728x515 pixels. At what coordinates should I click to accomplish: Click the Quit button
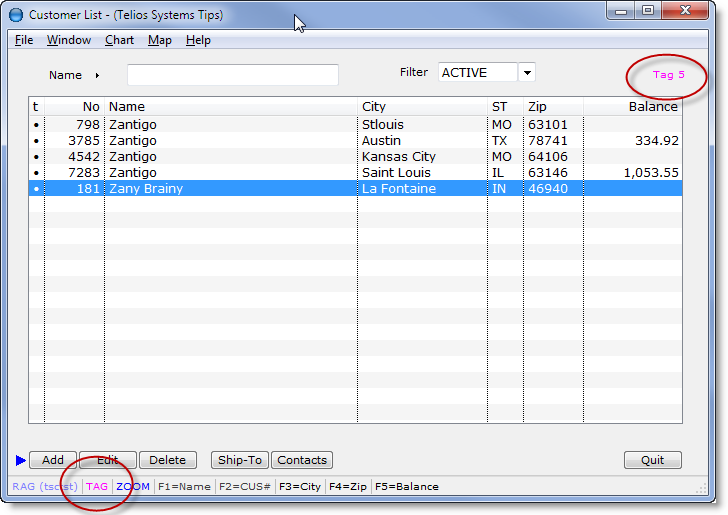tap(652, 460)
